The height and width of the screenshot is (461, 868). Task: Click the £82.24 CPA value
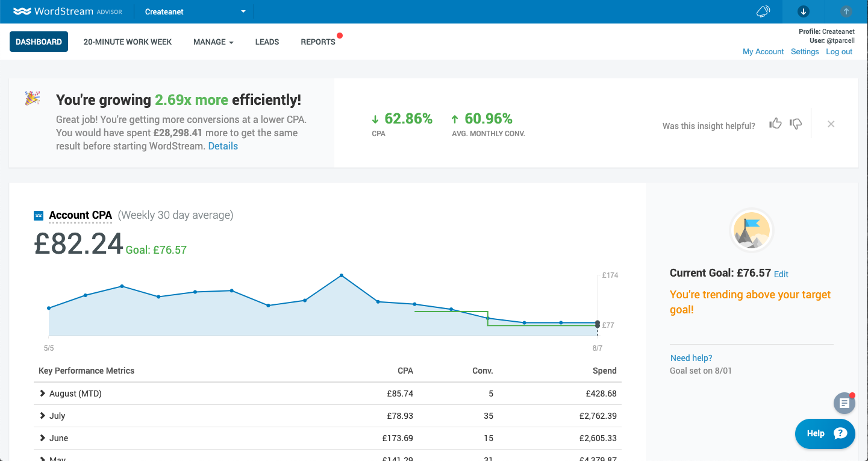79,243
